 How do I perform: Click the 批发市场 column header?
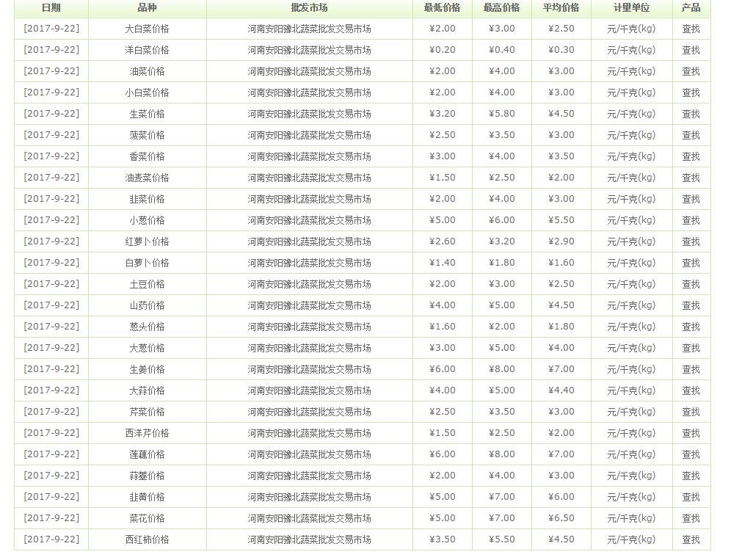pyautogui.click(x=309, y=8)
